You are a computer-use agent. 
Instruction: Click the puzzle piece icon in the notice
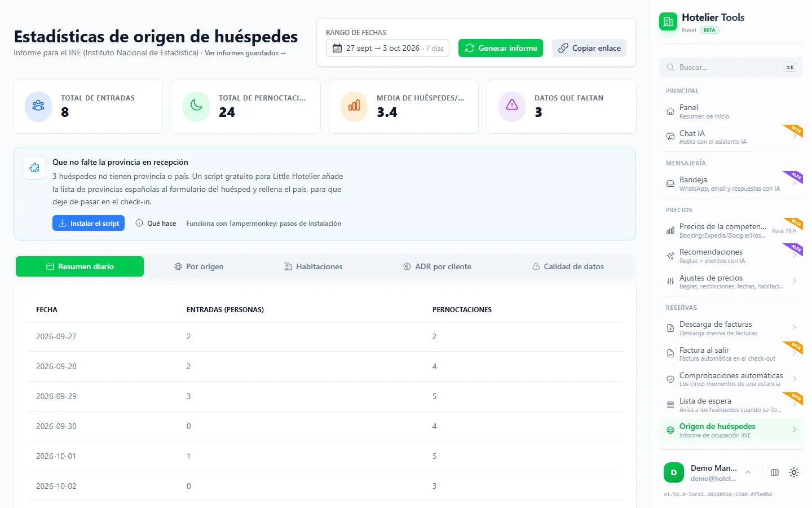[34, 168]
